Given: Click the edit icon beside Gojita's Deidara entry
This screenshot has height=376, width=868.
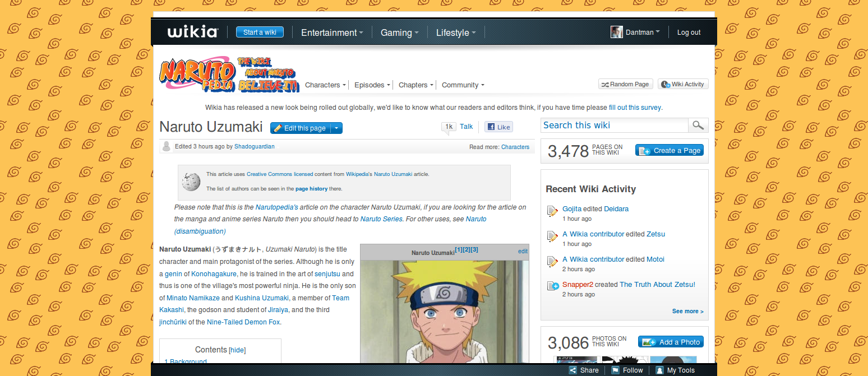Looking at the screenshot, I should (x=553, y=211).
